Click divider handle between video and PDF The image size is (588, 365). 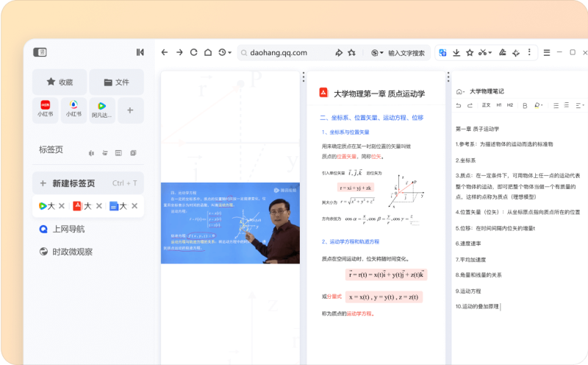(x=304, y=77)
